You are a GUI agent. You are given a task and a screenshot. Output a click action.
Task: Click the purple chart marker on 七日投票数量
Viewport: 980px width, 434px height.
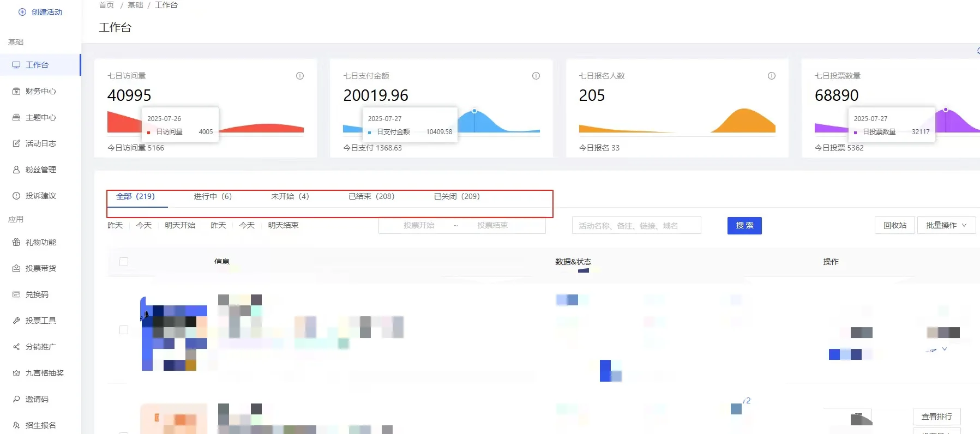pos(946,110)
